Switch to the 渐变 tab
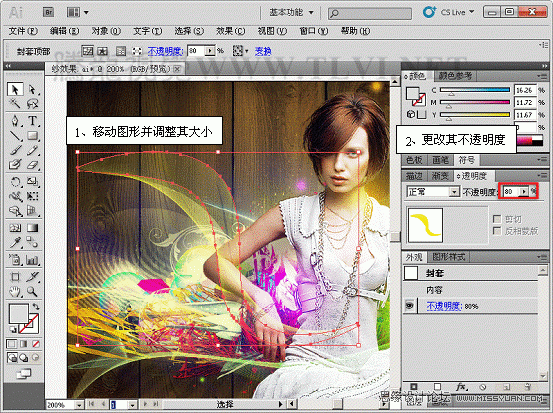Screen dimensions: 553x413 [x=440, y=175]
